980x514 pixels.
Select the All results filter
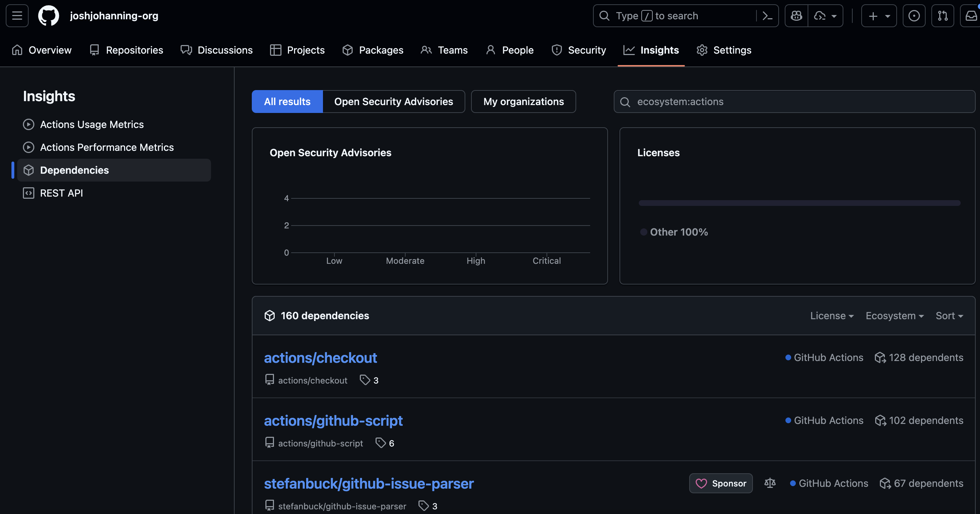click(x=287, y=102)
